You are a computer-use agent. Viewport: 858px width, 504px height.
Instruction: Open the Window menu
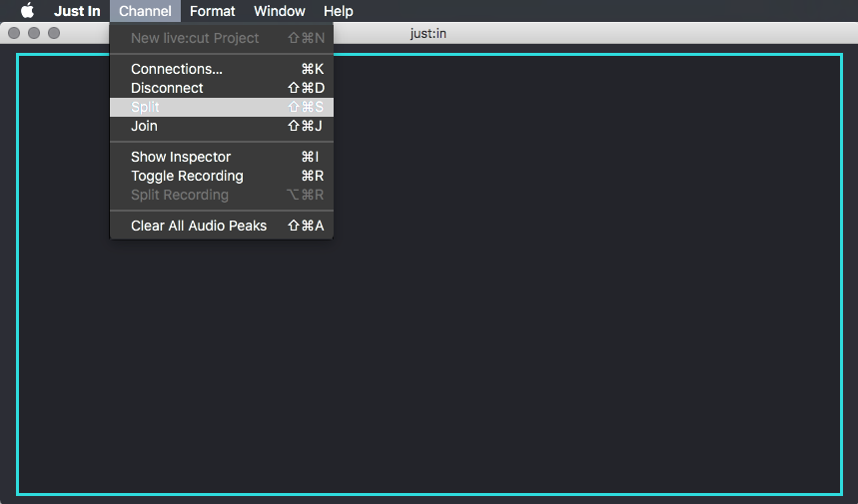pyautogui.click(x=279, y=11)
